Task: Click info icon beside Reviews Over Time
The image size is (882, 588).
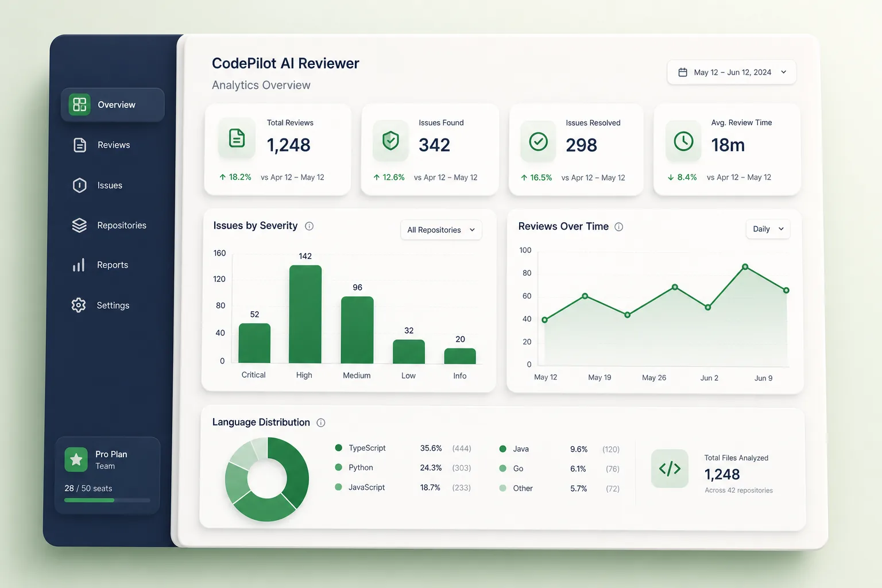Action: tap(619, 227)
